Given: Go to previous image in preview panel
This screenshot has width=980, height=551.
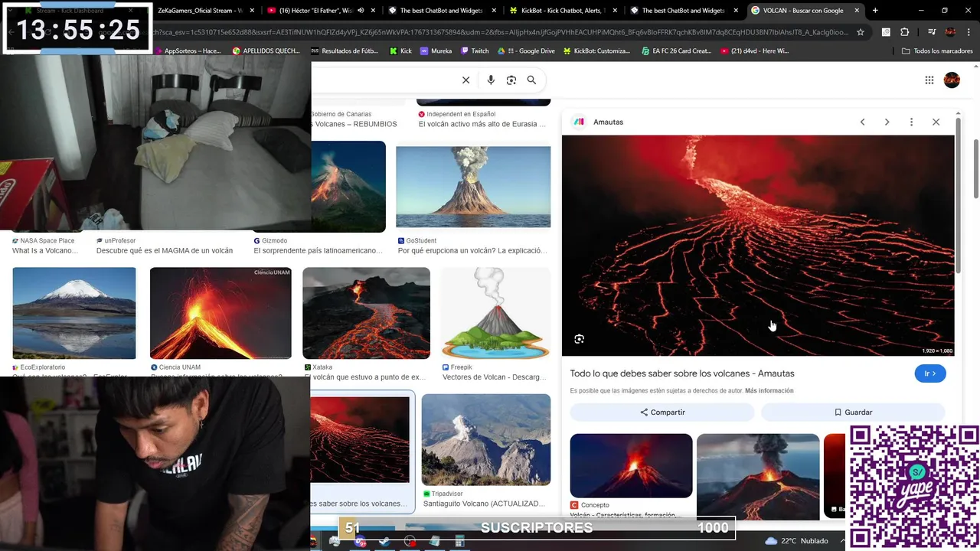Looking at the screenshot, I should (862, 122).
